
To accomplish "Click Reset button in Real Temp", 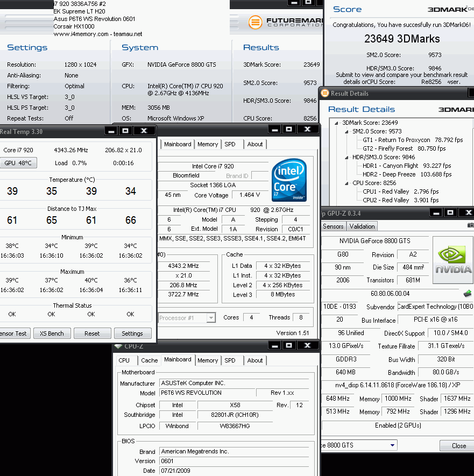I will 92,333.
